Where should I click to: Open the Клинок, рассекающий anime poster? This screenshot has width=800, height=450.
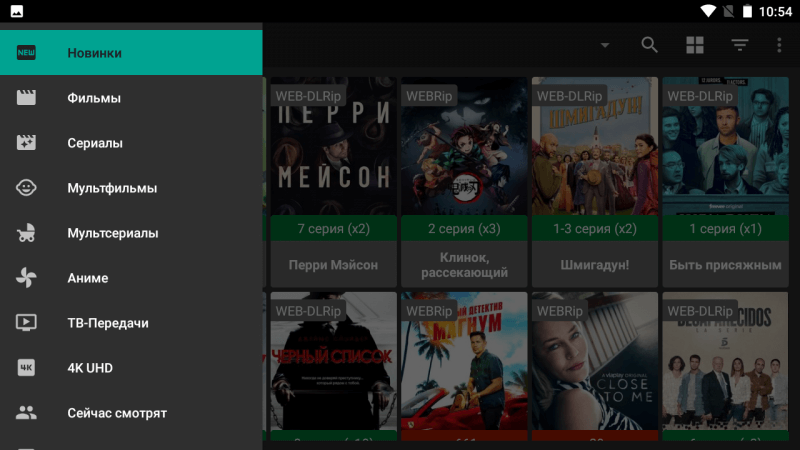coord(464,146)
